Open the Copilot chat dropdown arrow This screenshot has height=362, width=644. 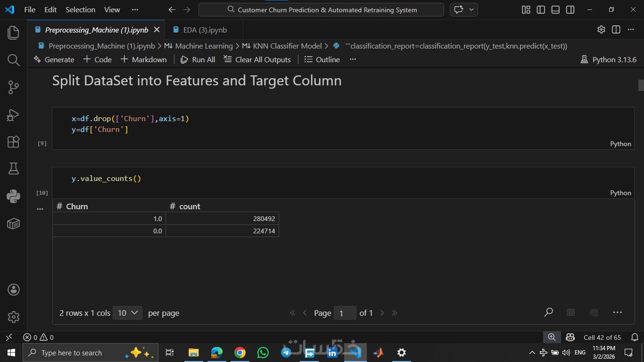click(x=471, y=9)
